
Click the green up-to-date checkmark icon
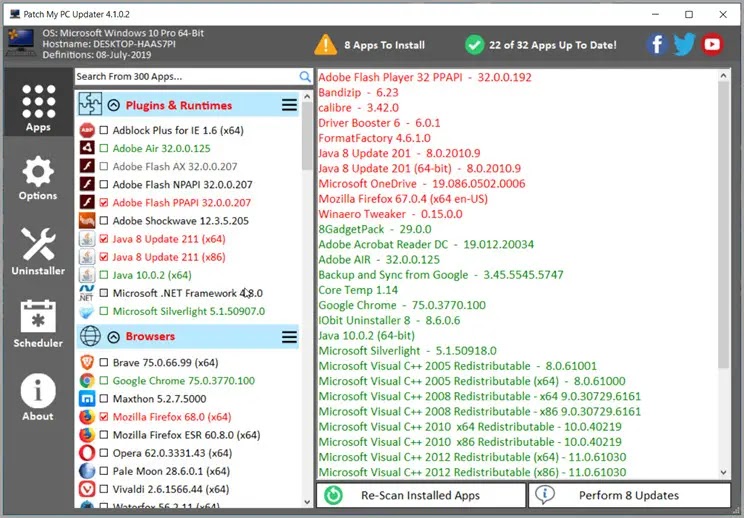[x=474, y=45]
